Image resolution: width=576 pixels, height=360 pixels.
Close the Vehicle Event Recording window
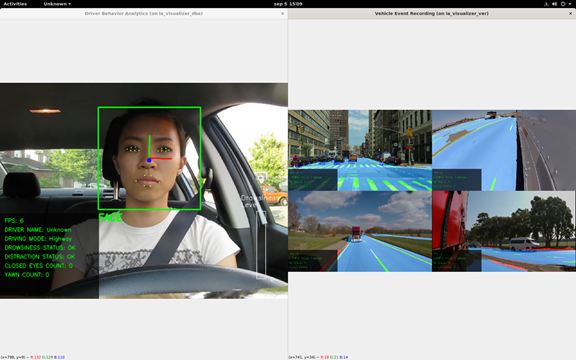(570, 14)
